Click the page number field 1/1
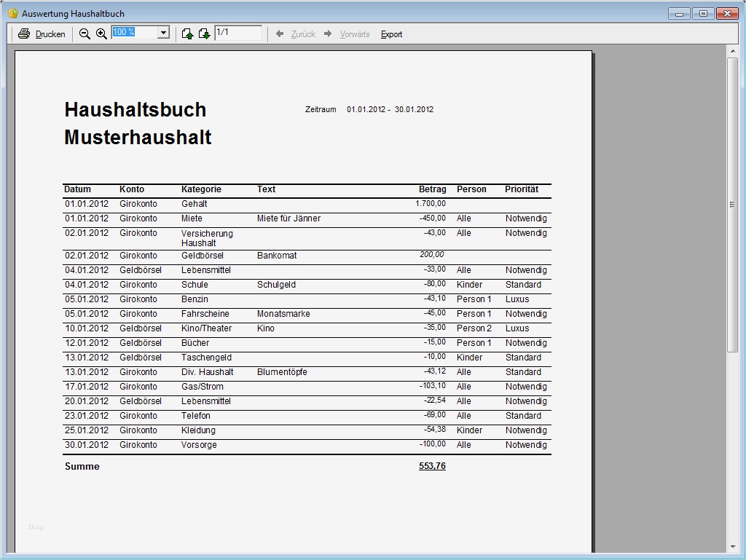746x560 pixels. point(238,32)
